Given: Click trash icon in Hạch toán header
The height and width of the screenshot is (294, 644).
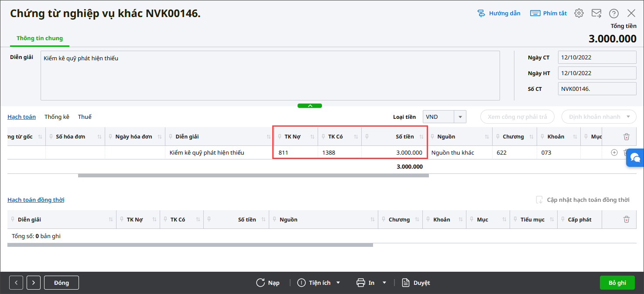Looking at the screenshot, I should [627, 137].
